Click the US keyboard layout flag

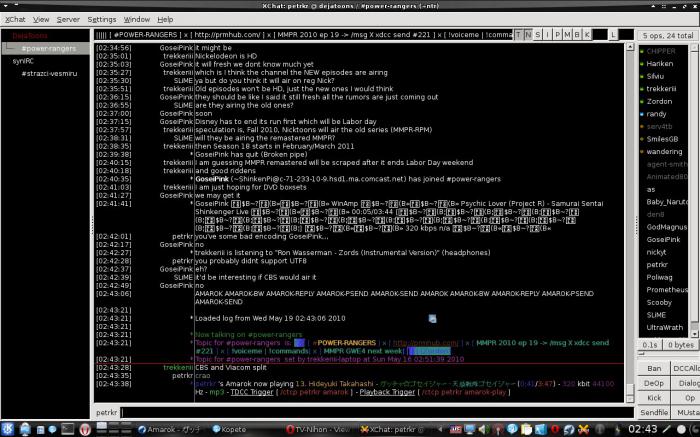click(x=455, y=429)
